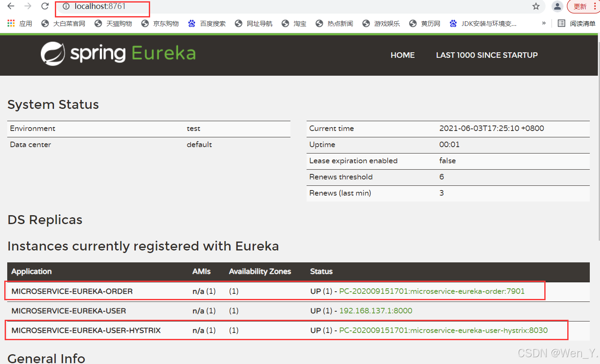Navigate back with the back arrow
This screenshot has height=364, width=600.
tap(10, 6)
